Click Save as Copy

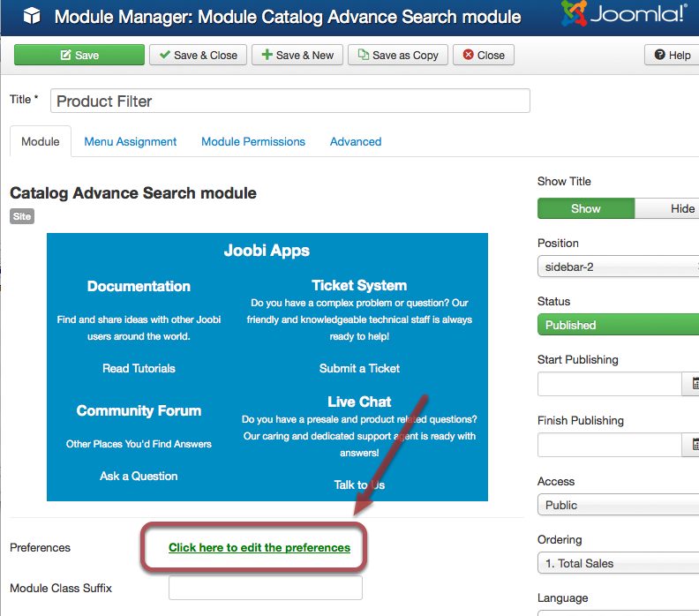point(398,55)
